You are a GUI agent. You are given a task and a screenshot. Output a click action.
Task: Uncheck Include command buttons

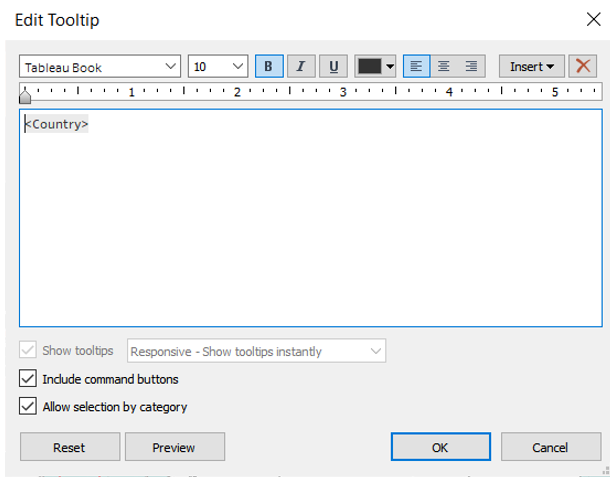(27, 380)
